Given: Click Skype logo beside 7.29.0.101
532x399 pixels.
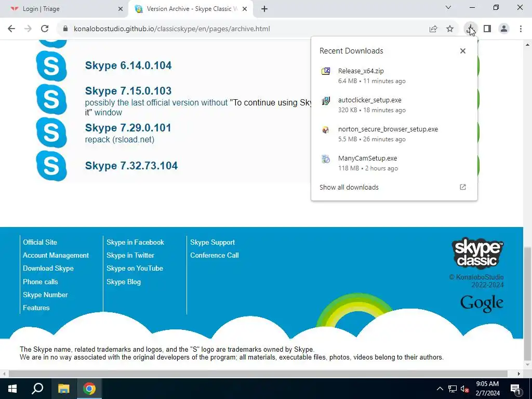Looking at the screenshot, I should click(x=51, y=132).
